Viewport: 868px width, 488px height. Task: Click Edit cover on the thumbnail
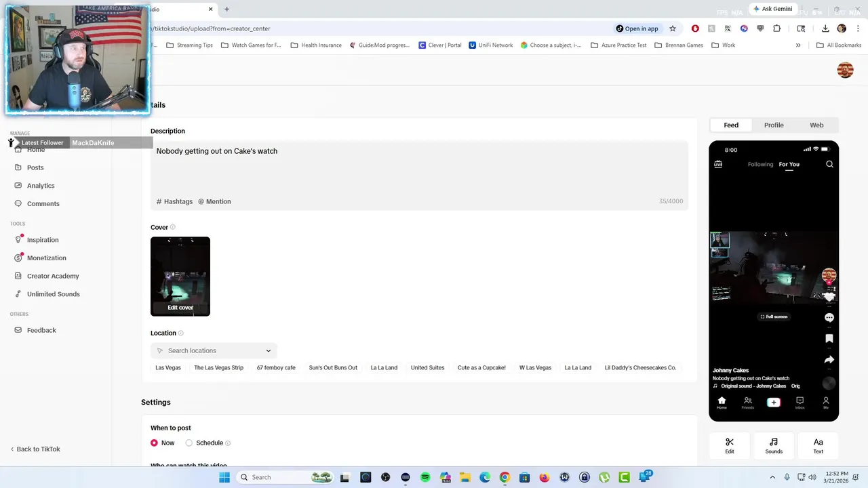pyautogui.click(x=180, y=308)
